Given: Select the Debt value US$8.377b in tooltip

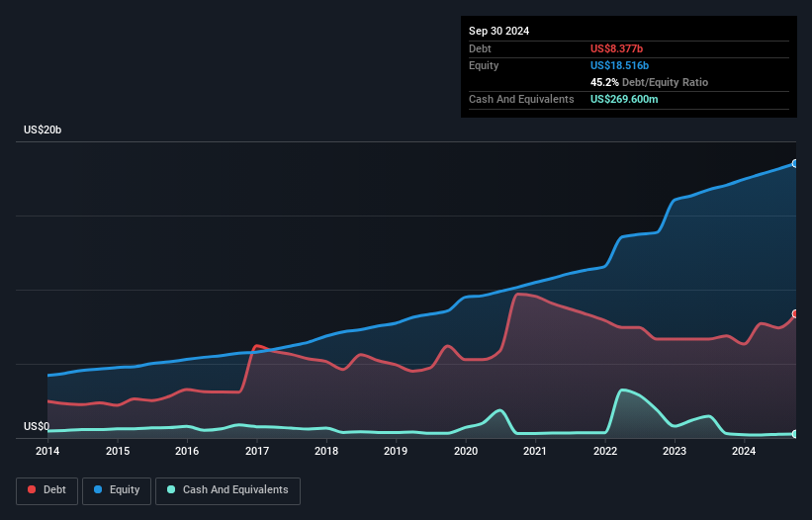Looking at the screenshot, I should point(616,48).
